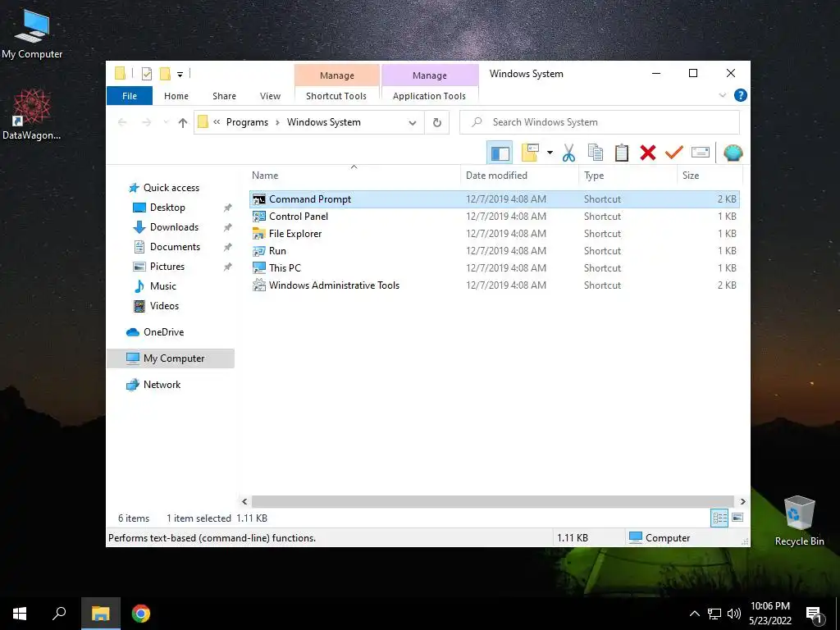Click the horizontal scrollbar left arrow

pyautogui.click(x=244, y=501)
